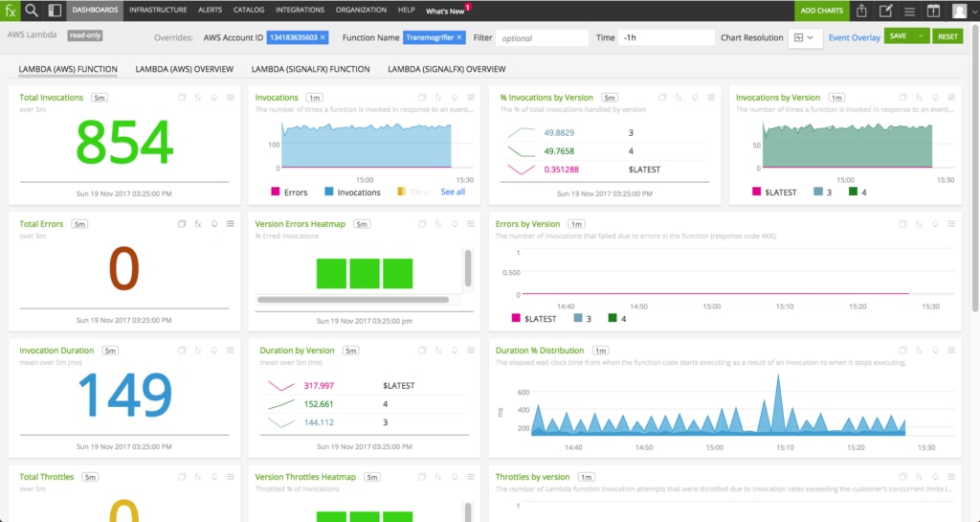980x522 pixels.
Task: Open menu icon on Total Invocations chart
Action: pyautogui.click(x=231, y=98)
